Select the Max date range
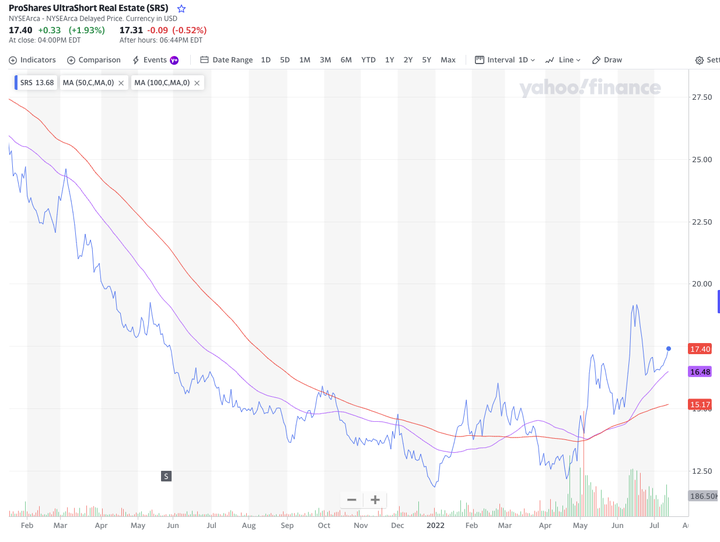Image resolution: width=720 pixels, height=542 pixels. coord(448,60)
